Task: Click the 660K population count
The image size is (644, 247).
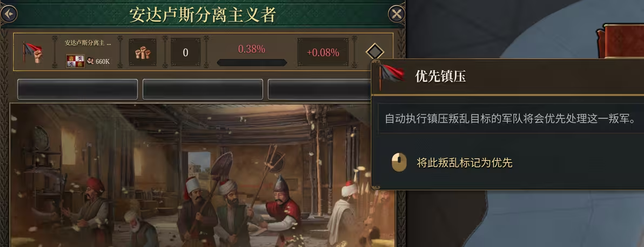Action: pyautogui.click(x=103, y=61)
